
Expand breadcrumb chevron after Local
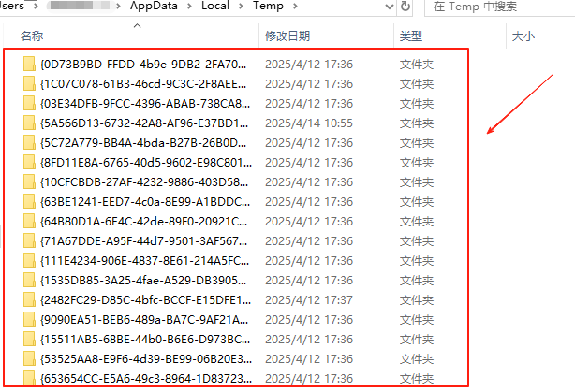click(x=241, y=7)
